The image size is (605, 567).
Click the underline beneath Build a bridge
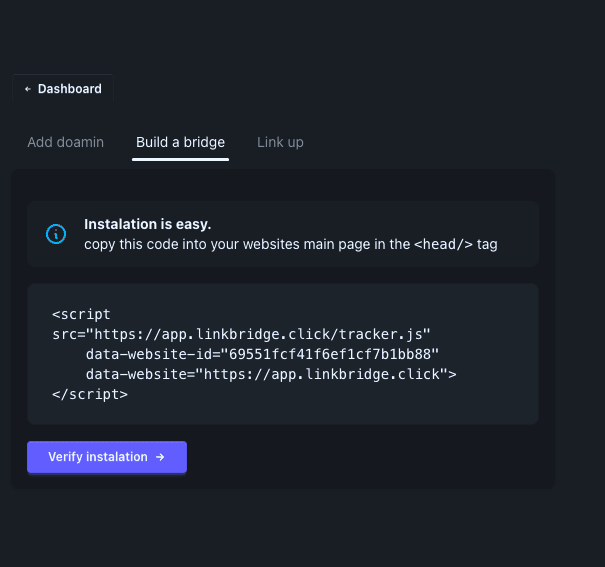coord(182,159)
